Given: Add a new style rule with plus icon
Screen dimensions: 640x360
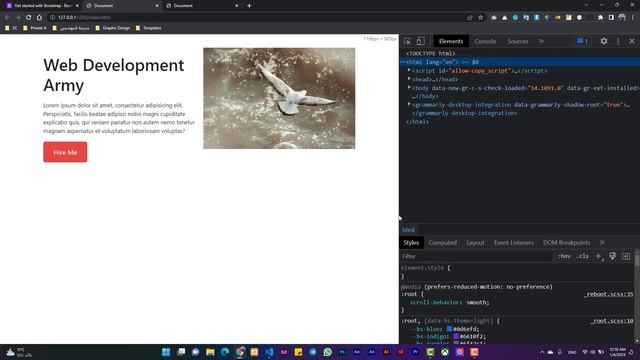Looking at the screenshot, I should point(599,256).
